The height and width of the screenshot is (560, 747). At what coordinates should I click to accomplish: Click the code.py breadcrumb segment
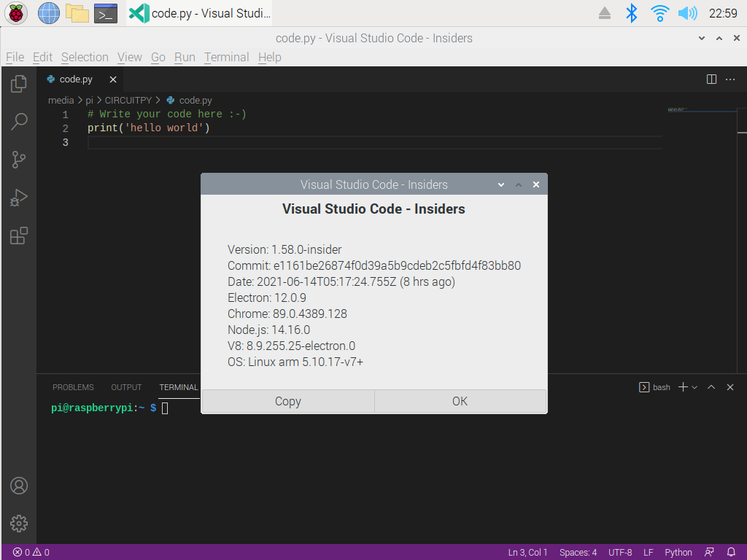pyautogui.click(x=190, y=100)
